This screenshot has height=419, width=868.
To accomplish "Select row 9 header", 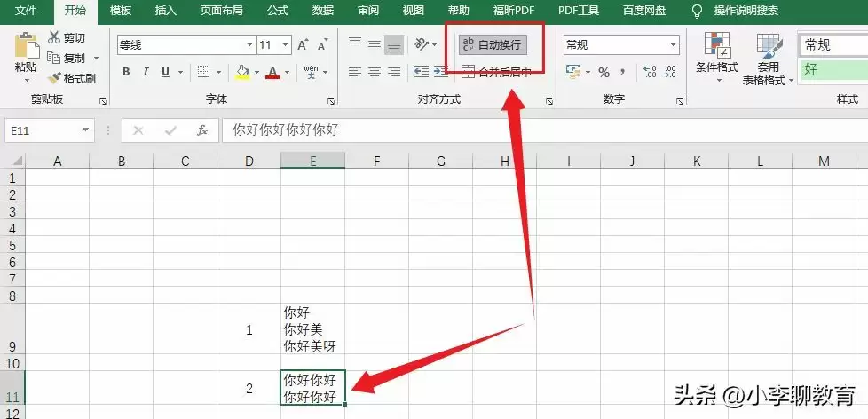I will click(12, 328).
